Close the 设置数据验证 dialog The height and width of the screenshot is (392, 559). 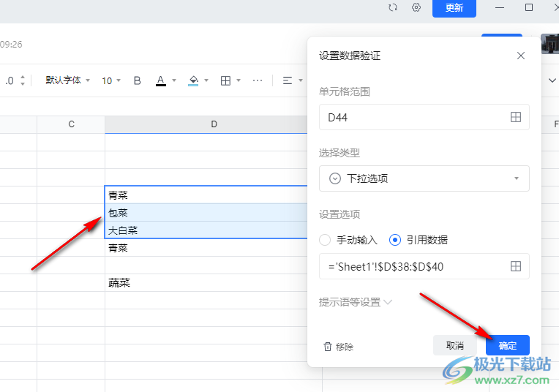(x=521, y=56)
